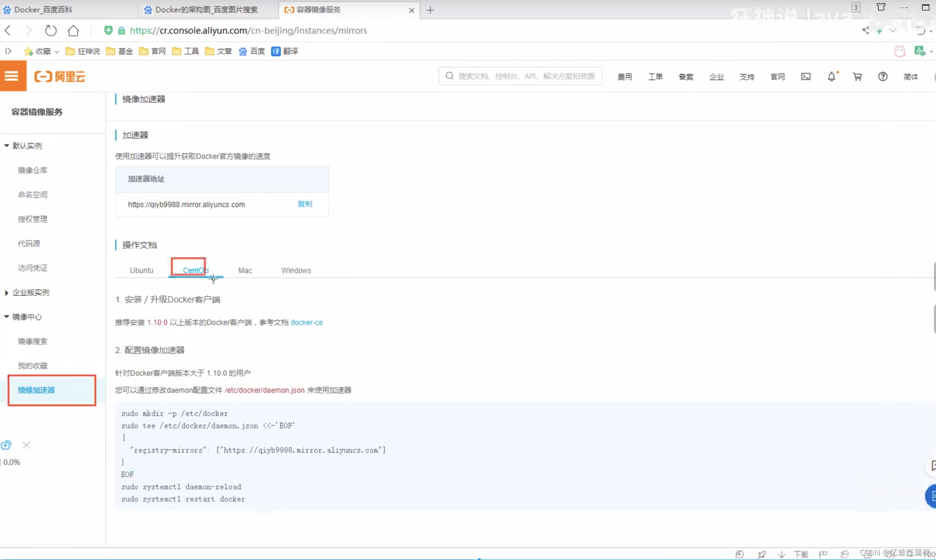Dismiss the 0.0% widget with X icon
Screen dimensions: 936x560
(x=26, y=445)
